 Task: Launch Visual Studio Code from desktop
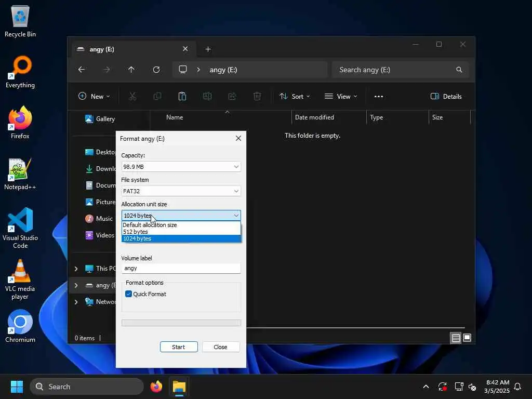point(20,228)
